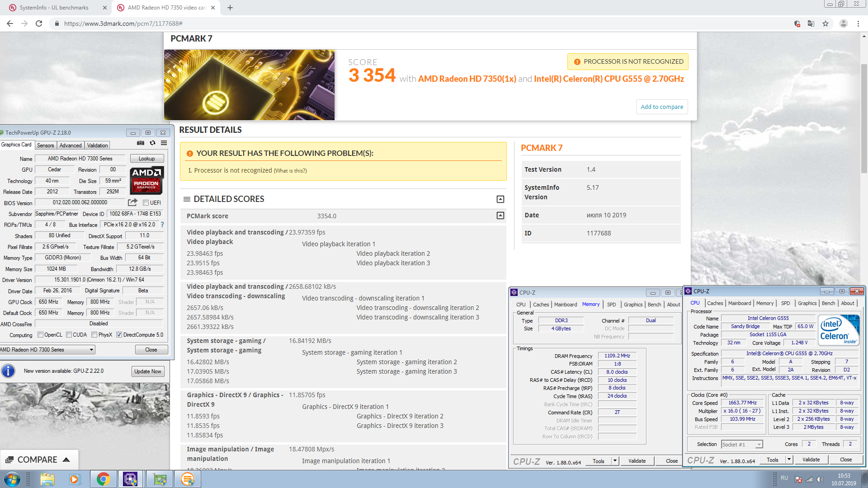
Task: Open the SPD tab in the Memory CPU-Z window
Action: [611, 305]
